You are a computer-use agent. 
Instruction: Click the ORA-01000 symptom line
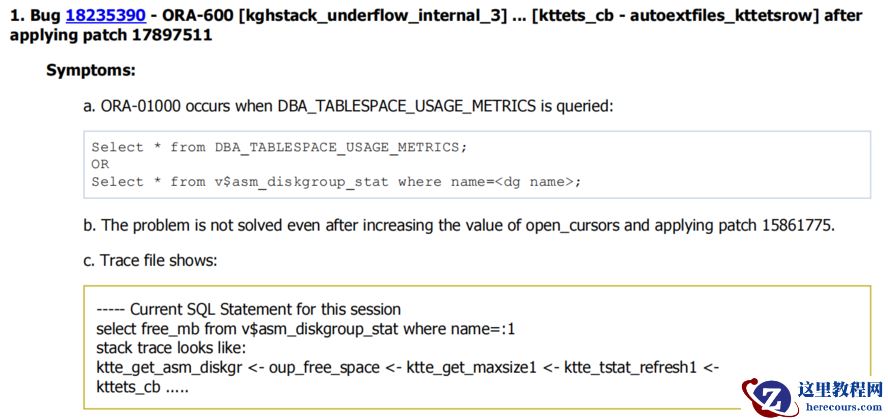pyautogui.click(x=355, y=105)
